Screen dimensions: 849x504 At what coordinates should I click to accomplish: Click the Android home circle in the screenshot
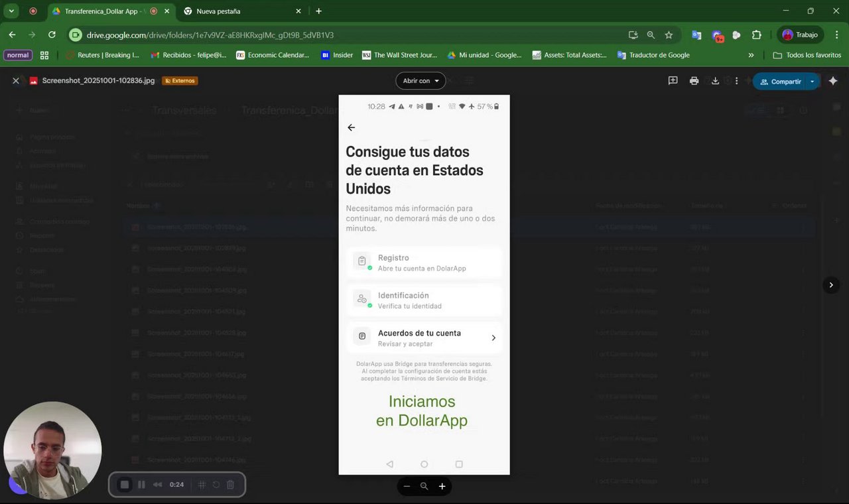[x=424, y=464]
